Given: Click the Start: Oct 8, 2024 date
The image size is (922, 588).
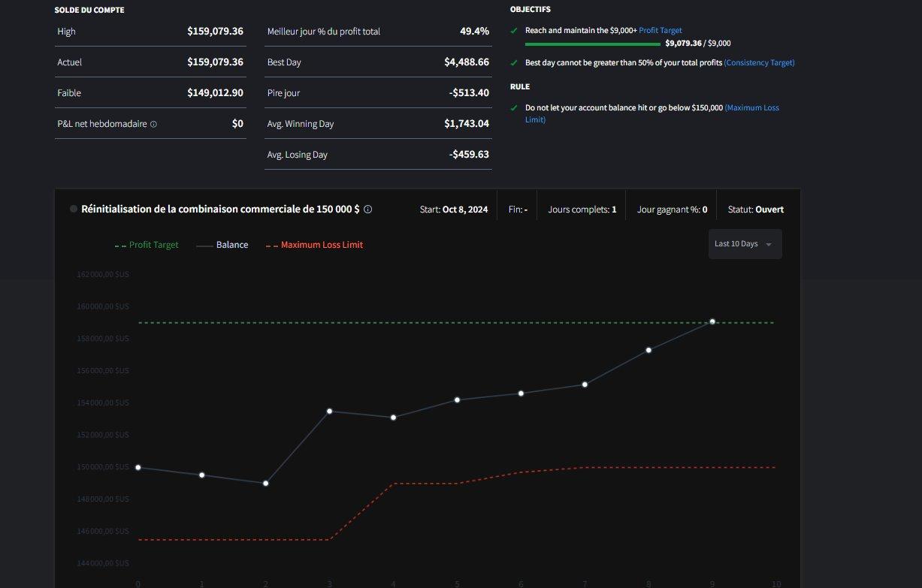Looking at the screenshot, I should pyautogui.click(x=453, y=210).
